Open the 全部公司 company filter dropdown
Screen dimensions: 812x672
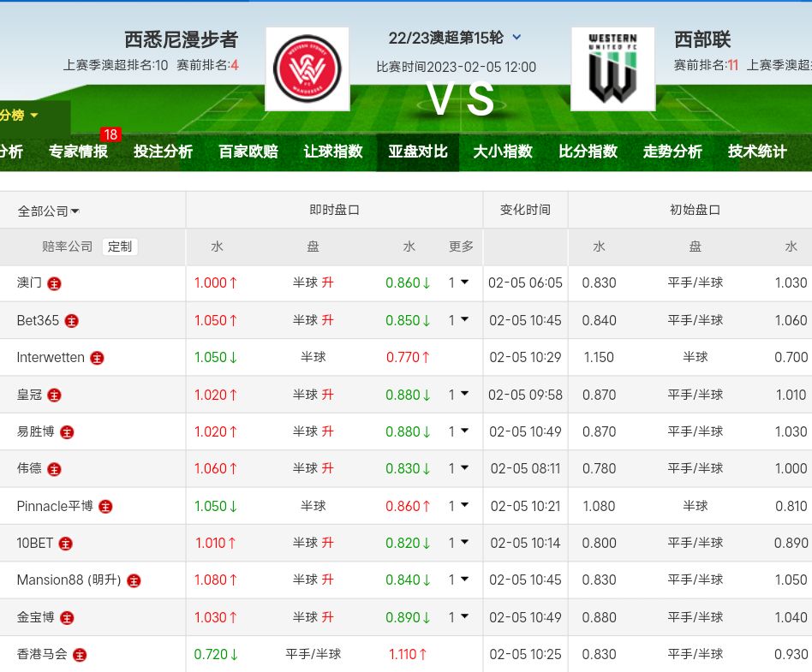pos(49,211)
